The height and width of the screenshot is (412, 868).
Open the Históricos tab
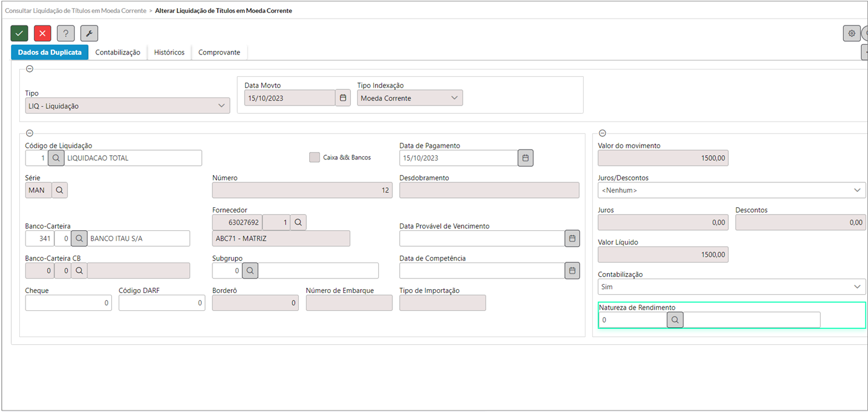pos(169,53)
